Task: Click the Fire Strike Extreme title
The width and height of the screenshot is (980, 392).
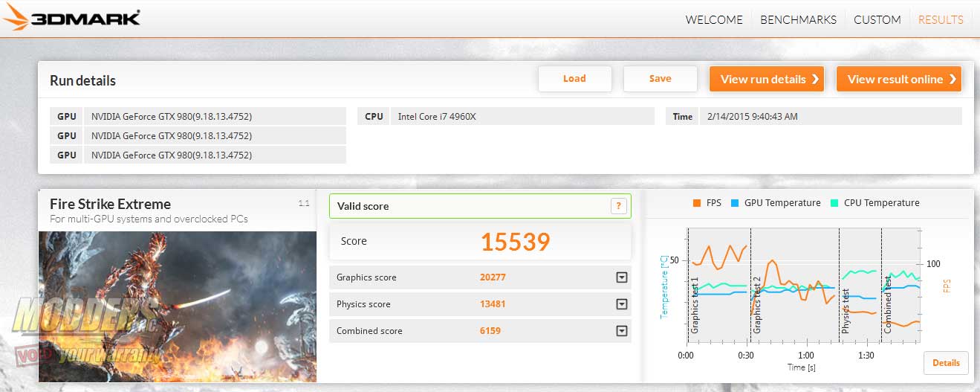Action: [x=110, y=204]
